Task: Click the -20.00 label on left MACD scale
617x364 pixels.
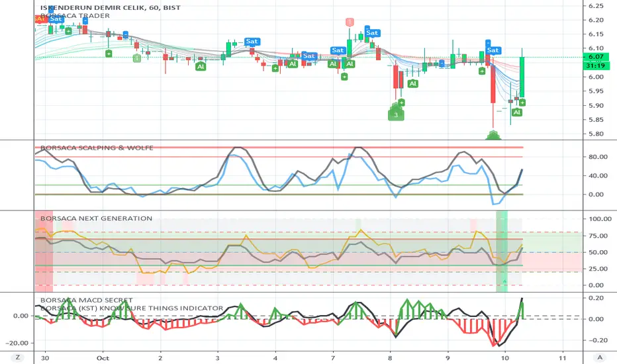Action: (17, 343)
